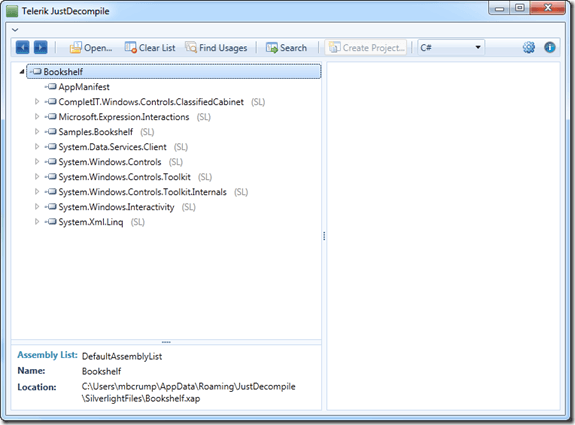The height and width of the screenshot is (425, 575).
Task: Open settings via the gear icon
Action: pyautogui.click(x=528, y=47)
